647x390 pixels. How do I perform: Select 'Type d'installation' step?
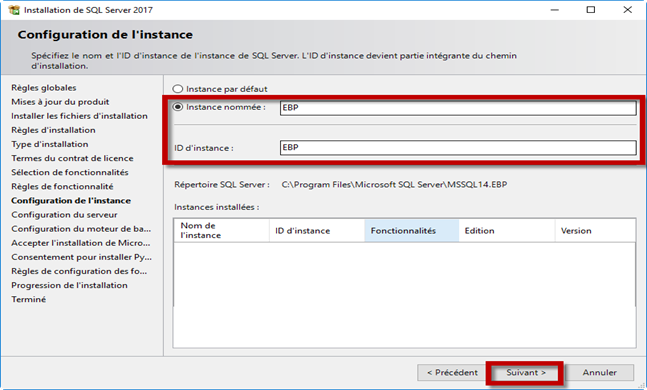coord(50,144)
